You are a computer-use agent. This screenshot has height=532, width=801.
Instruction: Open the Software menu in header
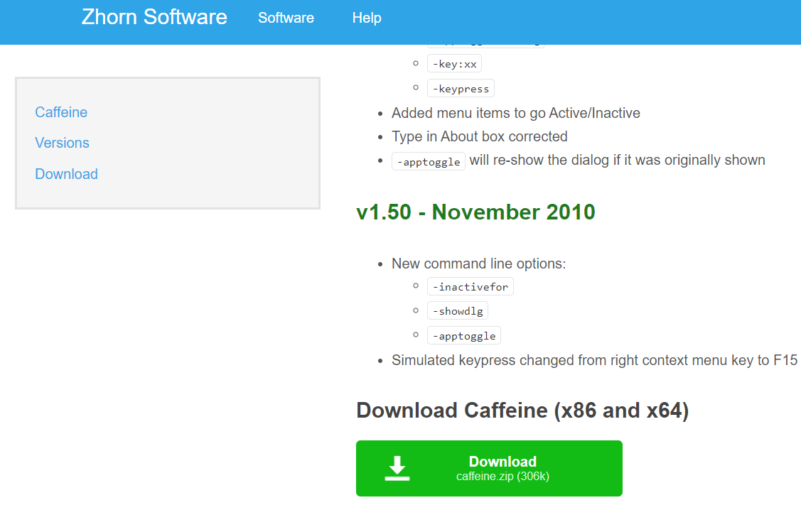pyautogui.click(x=286, y=18)
